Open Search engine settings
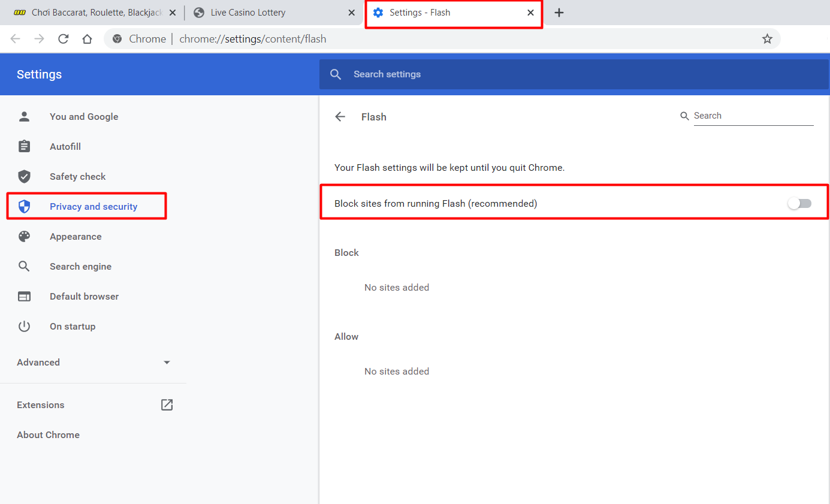Screen dimensions: 830x504 click(81, 267)
